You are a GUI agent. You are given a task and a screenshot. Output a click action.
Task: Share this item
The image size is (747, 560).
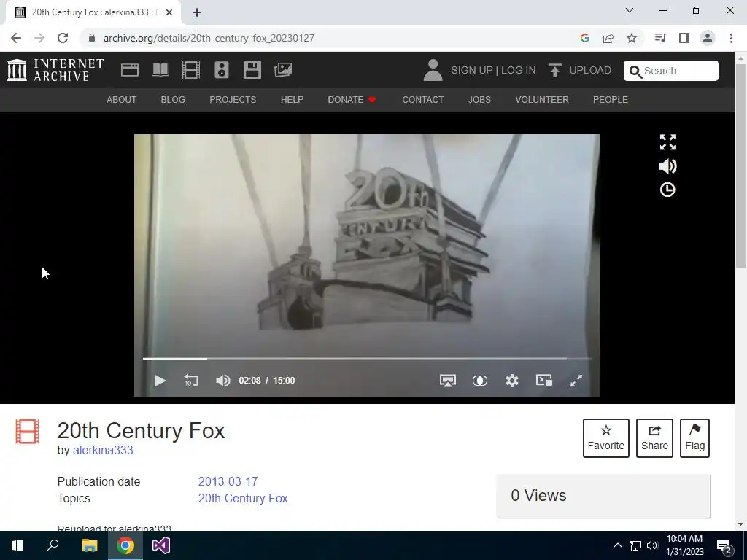[x=654, y=438]
